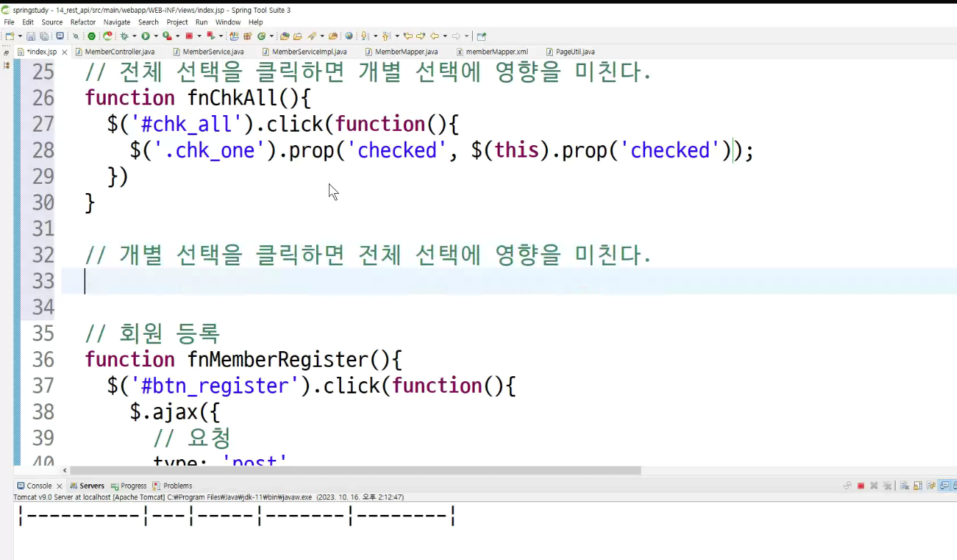957x560 pixels.
Task: Navigate back with the yellow left arrow
Action: (434, 36)
